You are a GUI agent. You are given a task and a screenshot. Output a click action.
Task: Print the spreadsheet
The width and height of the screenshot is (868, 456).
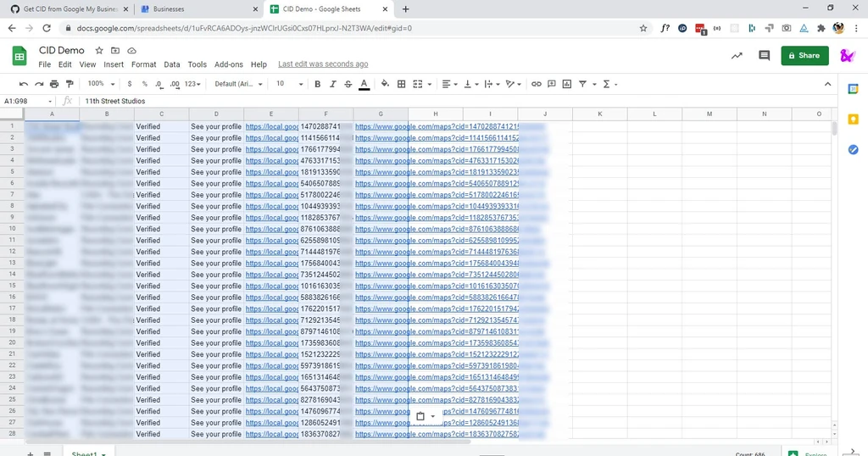[54, 84]
